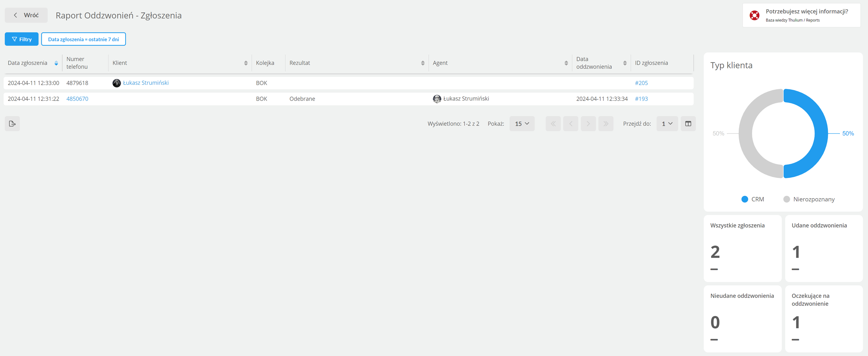The image size is (868, 356).
Task: Click date cell 2024-04-11 12:31:22
Action: [x=34, y=99]
